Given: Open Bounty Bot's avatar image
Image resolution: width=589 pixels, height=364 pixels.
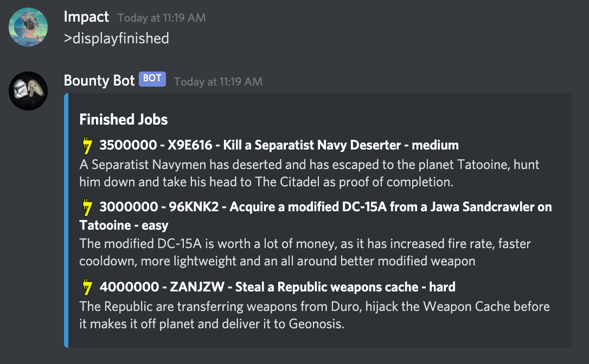Looking at the screenshot, I should tap(28, 91).
